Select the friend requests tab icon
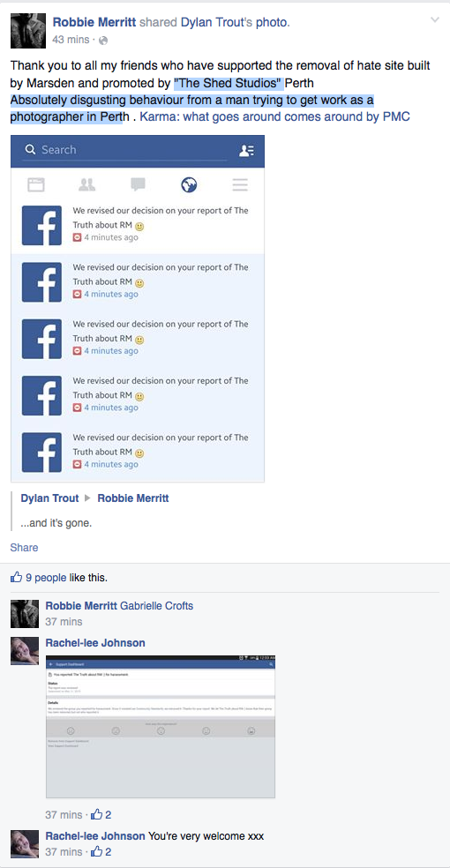Image resolution: width=450 pixels, height=868 pixels. pos(86,184)
